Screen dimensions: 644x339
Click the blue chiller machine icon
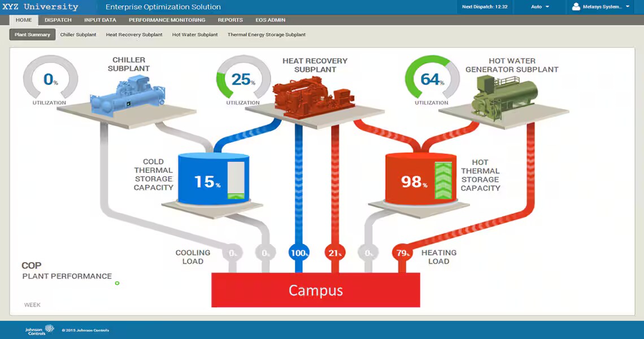click(127, 94)
